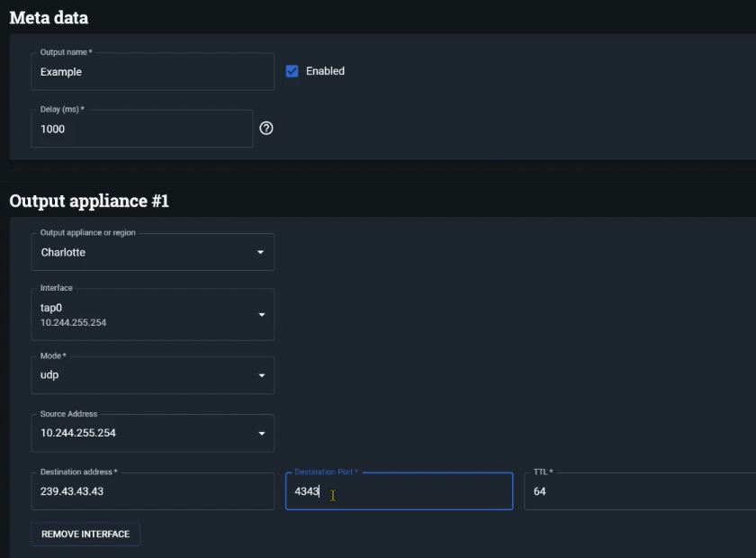This screenshot has height=558, width=756.
Task: Click the Enabled label text
Action: 325,71
